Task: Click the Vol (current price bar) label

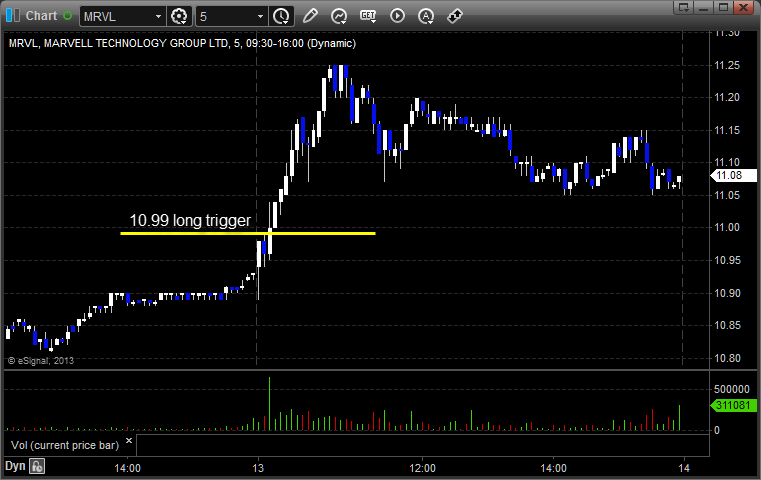Action: [65, 445]
